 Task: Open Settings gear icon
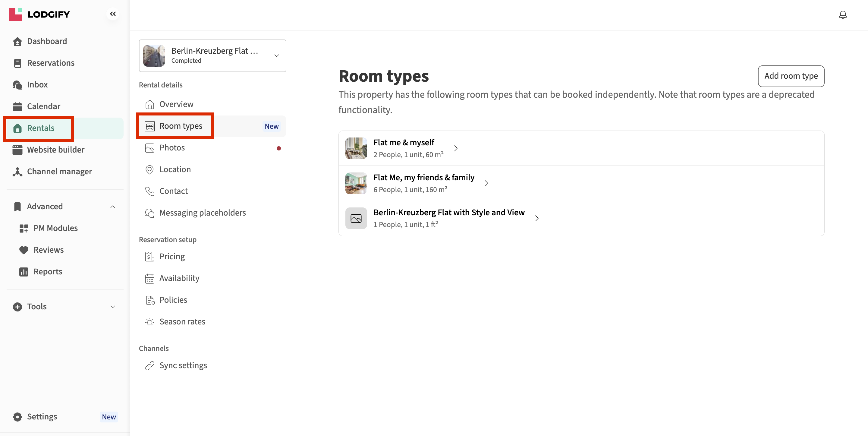pyautogui.click(x=17, y=417)
